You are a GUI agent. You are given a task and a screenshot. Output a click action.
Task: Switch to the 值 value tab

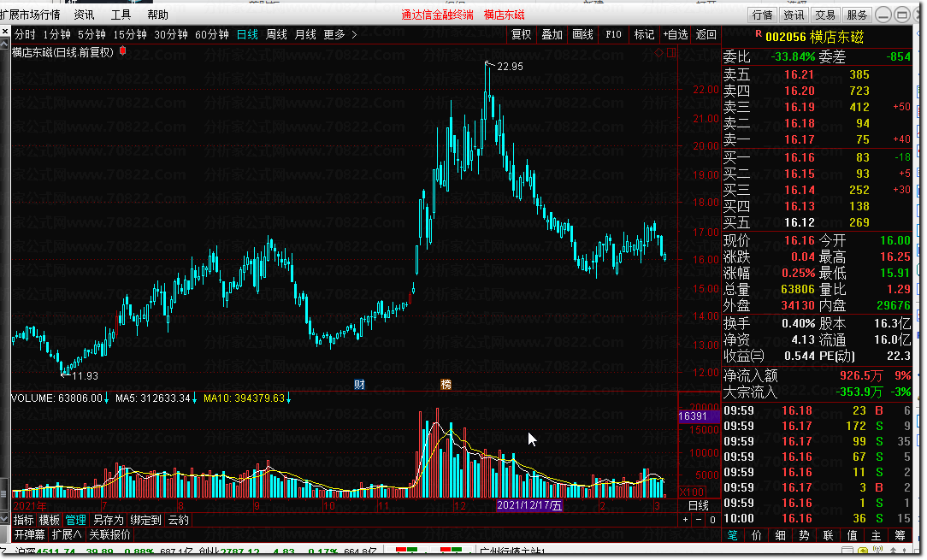852,536
